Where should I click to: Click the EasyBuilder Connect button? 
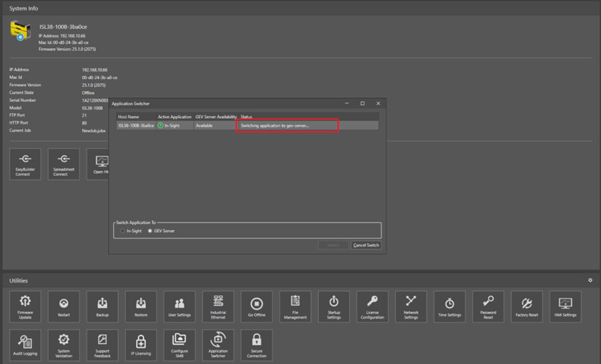click(x=25, y=164)
